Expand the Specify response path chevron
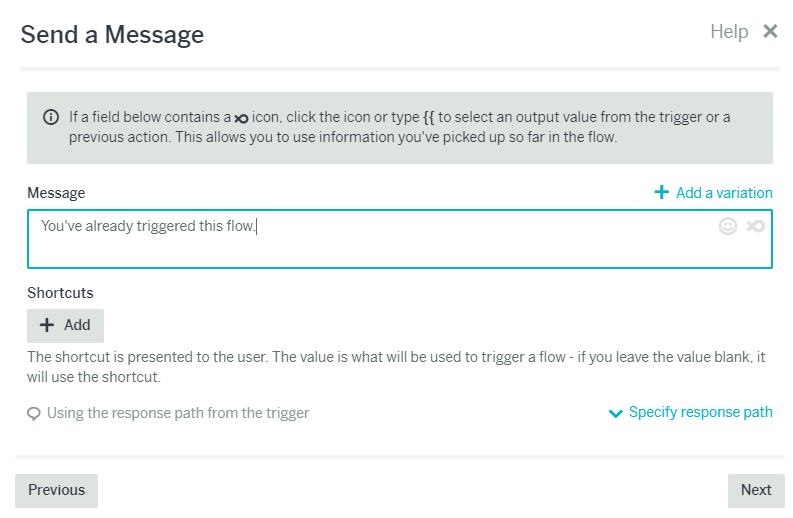The image size is (793, 518). (x=615, y=413)
